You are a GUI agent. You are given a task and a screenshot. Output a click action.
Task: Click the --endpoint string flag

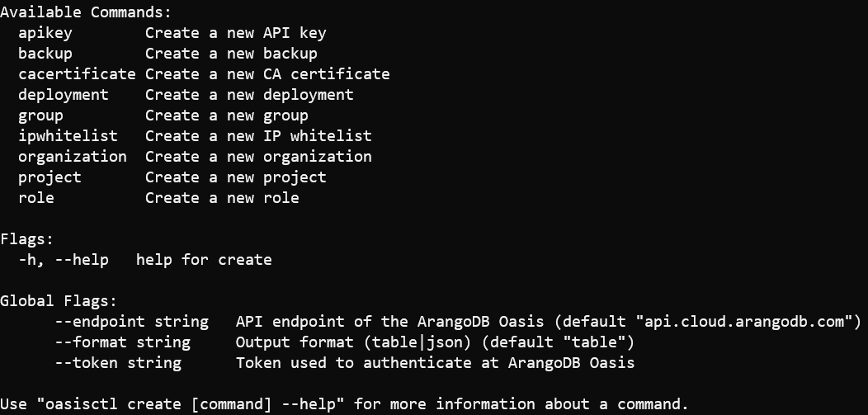coord(132,321)
